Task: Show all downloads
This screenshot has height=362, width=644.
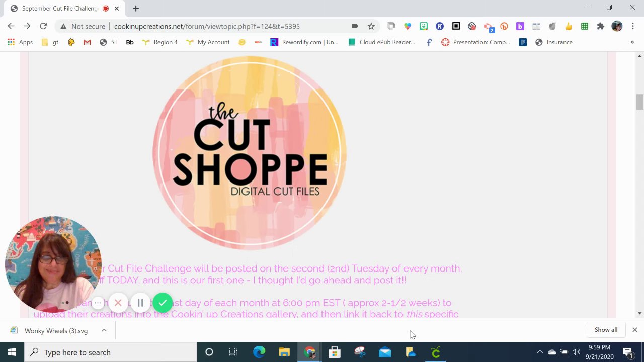Action: pyautogui.click(x=606, y=330)
